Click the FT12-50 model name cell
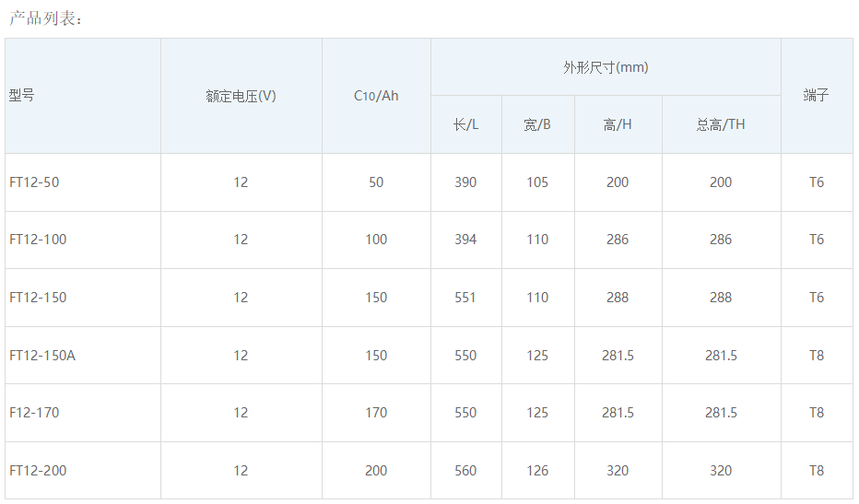Image resolution: width=859 pixels, height=504 pixels. point(34,182)
